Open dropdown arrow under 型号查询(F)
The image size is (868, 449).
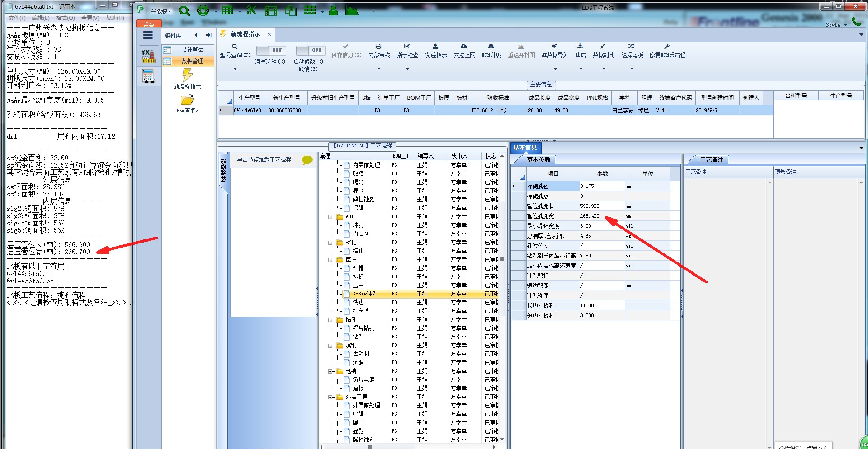point(235,69)
